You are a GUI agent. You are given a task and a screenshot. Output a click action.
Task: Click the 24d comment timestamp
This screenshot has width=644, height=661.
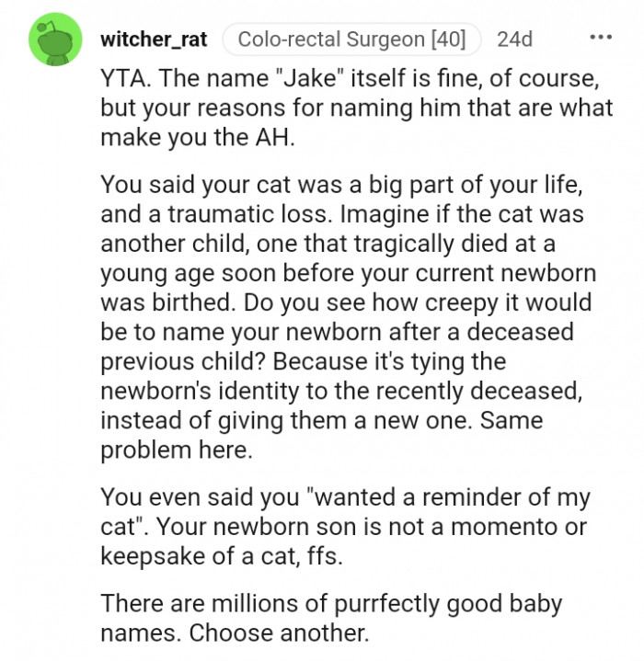(514, 40)
